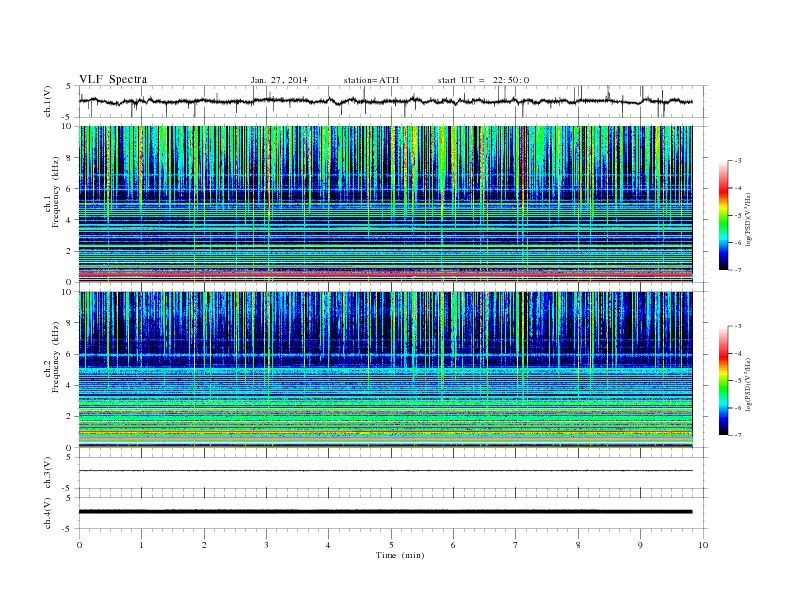Click the time-axis tick label "9"
This screenshot has height=612, width=792.
click(x=640, y=545)
